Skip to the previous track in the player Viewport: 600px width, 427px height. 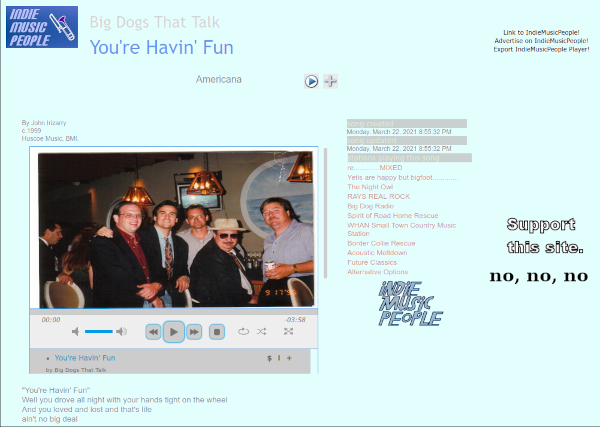click(x=153, y=332)
